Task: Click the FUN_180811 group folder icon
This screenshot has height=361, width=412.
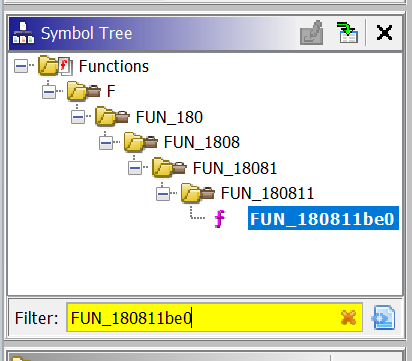Action: [x=198, y=193]
